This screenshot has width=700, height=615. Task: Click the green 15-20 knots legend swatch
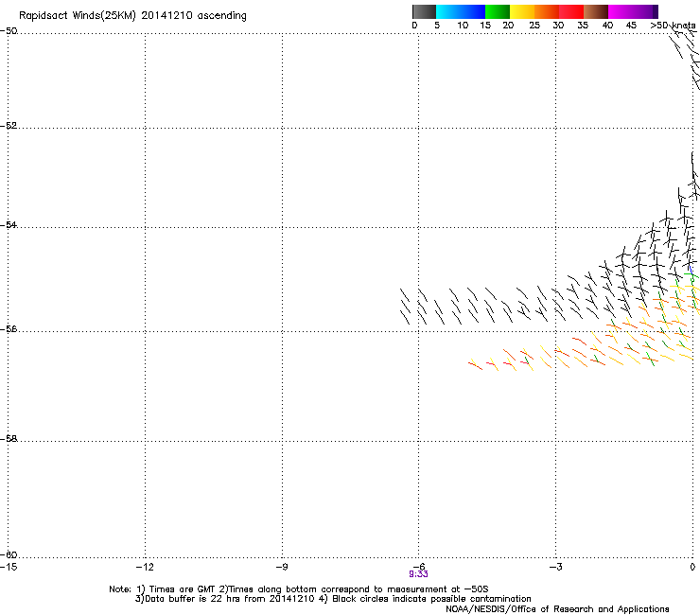click(498, 11)
